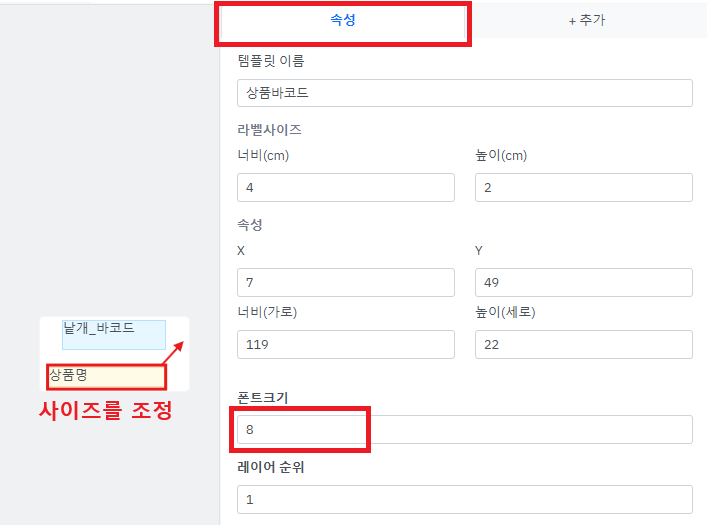The width and height of the screenshot is (707, 525).
Task: Open the + 추가 tab
Action: coord(587,20)
